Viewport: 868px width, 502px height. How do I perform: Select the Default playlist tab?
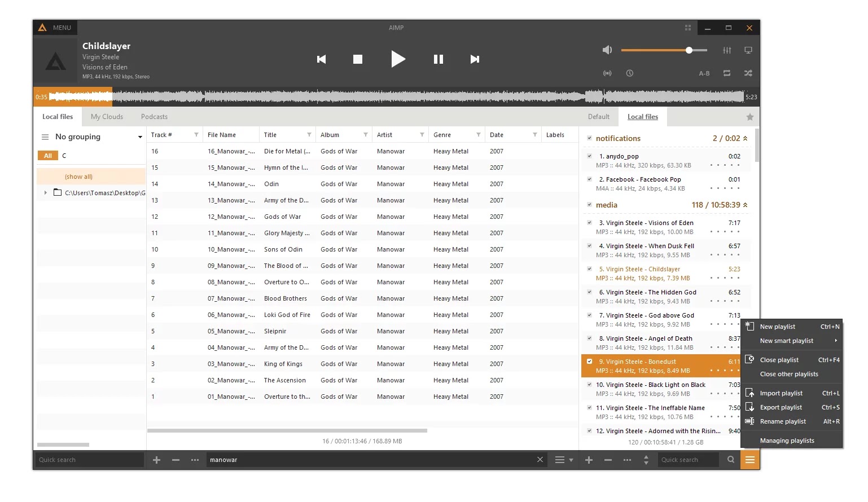(599, 117)
